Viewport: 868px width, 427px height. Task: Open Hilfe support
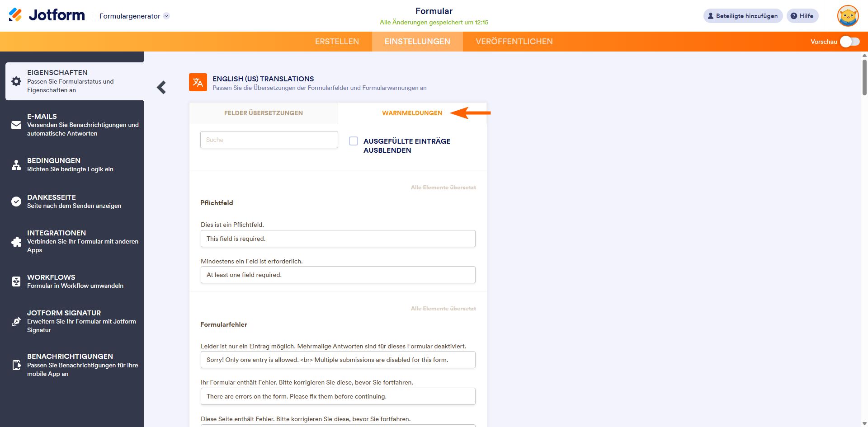(x=802, y=16)
